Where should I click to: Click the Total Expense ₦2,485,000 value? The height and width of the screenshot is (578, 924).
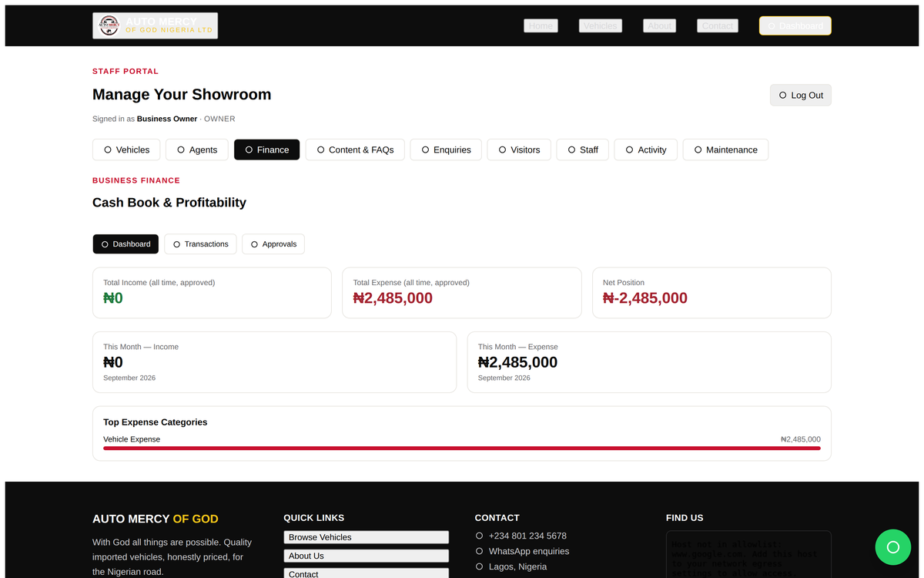pos(393,298)
